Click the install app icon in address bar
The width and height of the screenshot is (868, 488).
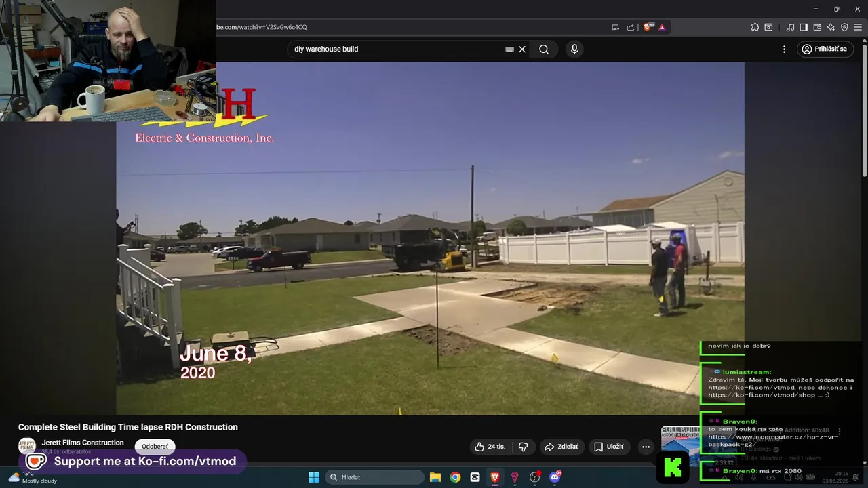[x=616, y=27]
